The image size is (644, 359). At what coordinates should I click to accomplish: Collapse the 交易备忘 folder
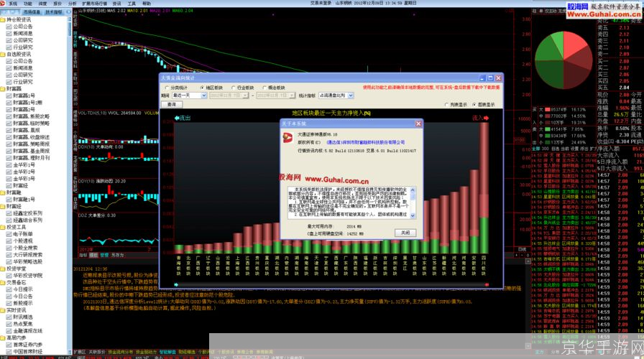click(3, 282)
